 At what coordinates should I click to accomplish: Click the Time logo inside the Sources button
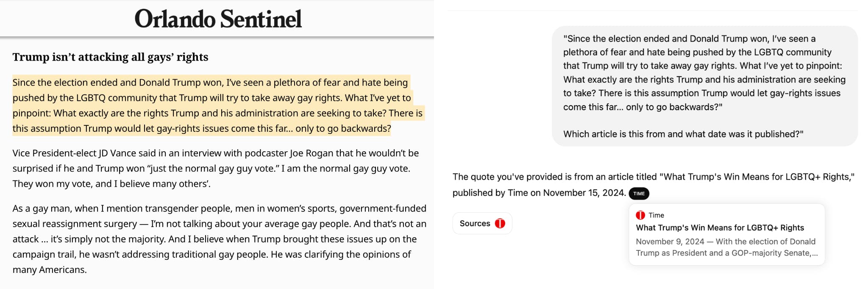[x=500, y=223]
